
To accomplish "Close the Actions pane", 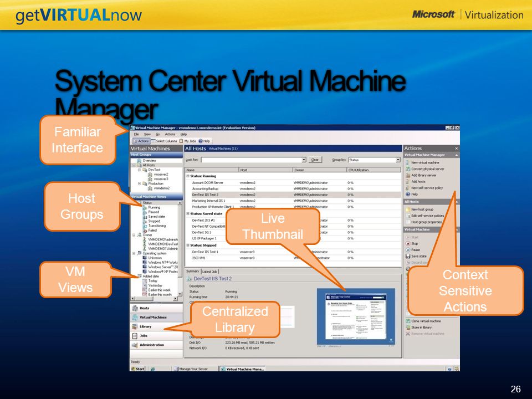I will (x=456, y=149).
